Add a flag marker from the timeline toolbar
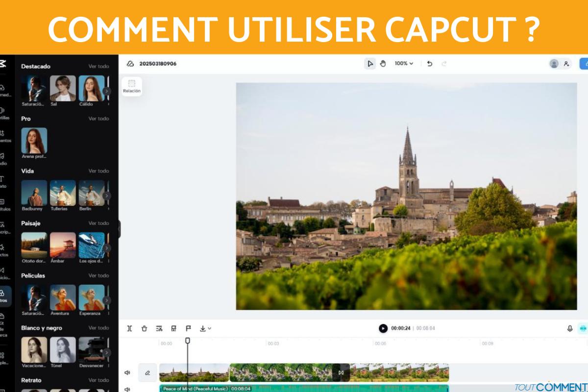 click(189, 328)
